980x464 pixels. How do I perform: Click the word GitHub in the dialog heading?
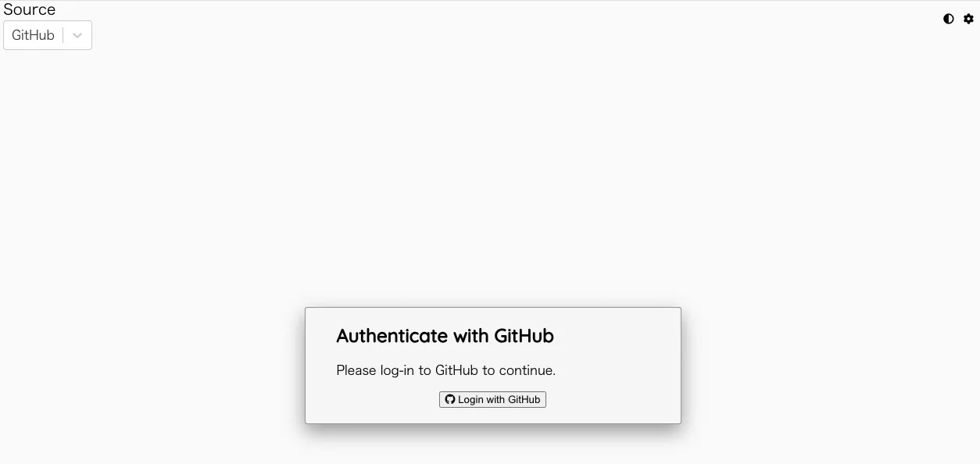click(524, 336)
